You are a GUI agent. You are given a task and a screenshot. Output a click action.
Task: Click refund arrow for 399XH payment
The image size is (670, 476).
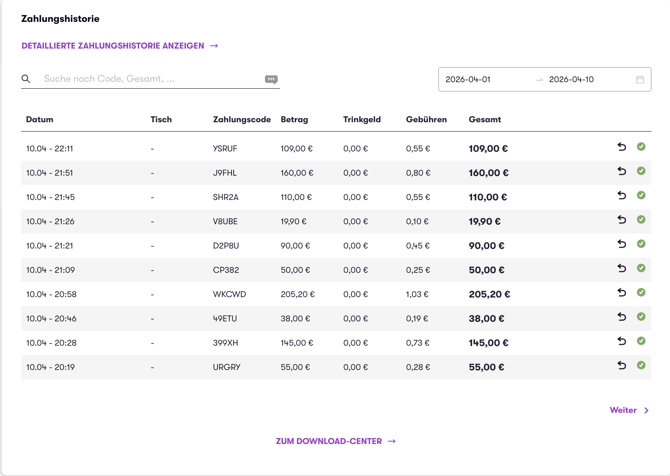622,341
